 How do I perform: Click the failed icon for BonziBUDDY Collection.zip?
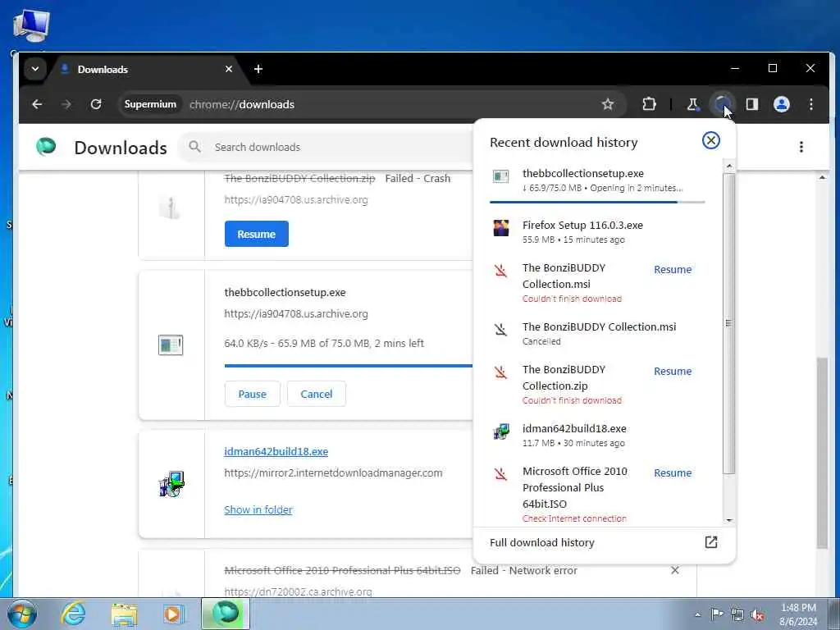500,372
